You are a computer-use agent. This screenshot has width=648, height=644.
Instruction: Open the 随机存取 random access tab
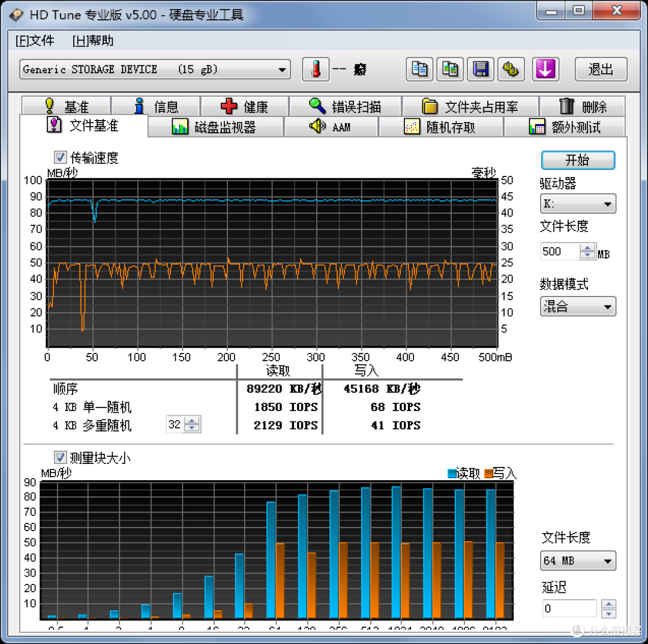[x=440, y=127]
